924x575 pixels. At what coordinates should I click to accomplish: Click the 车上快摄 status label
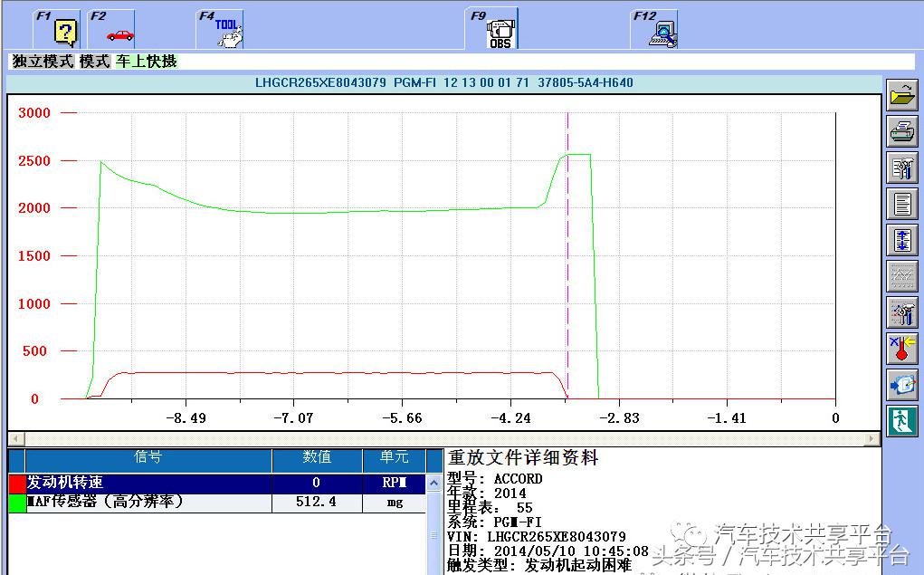point(146,62)
